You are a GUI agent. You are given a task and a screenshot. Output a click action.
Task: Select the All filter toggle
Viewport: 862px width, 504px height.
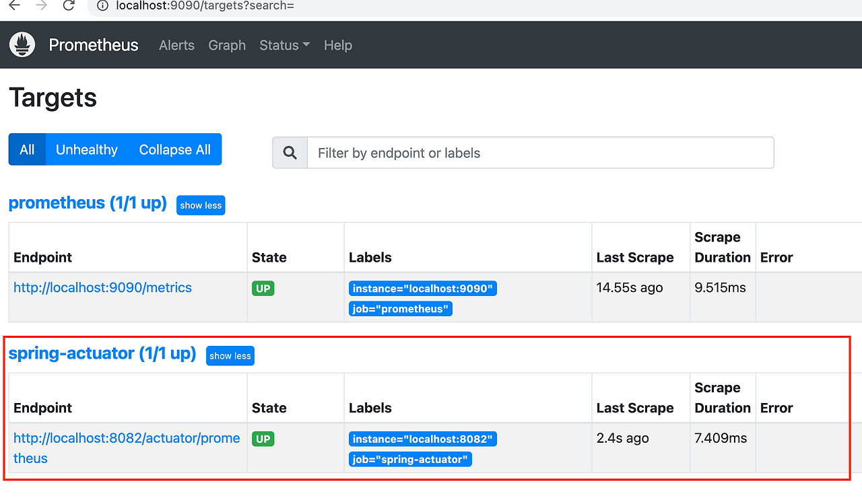(27, 149)
